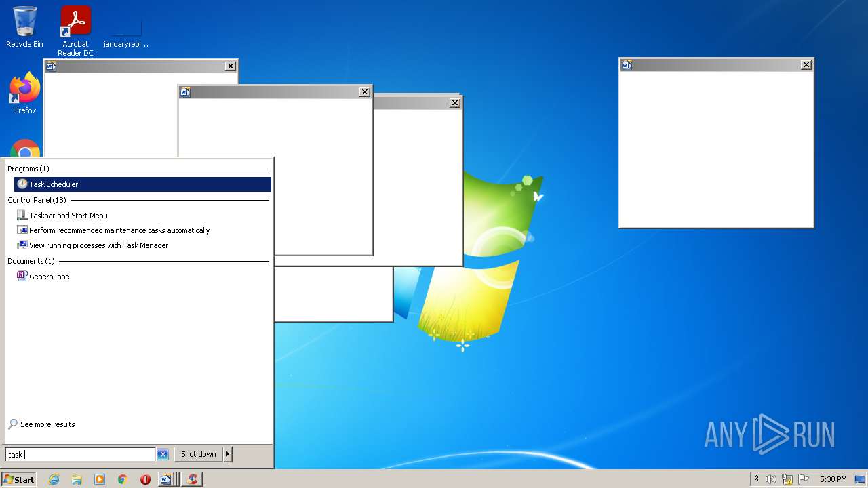Open the januaryrepl... desktop file
The height and width of the screenshot is (488, 868).
126,31
